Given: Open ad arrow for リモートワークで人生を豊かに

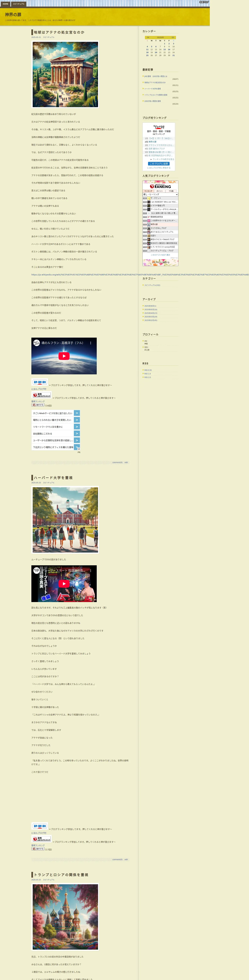Looking at the screenshot, I should 77,427.
